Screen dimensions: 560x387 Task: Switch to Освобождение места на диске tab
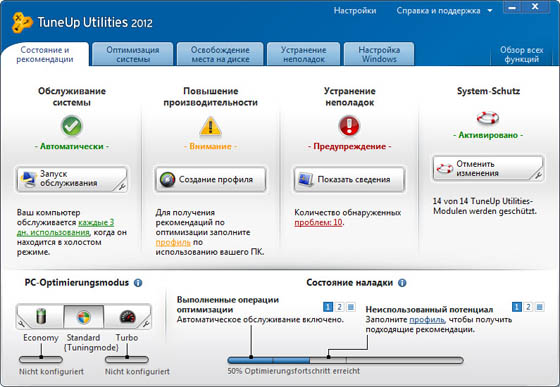[220, 54]
